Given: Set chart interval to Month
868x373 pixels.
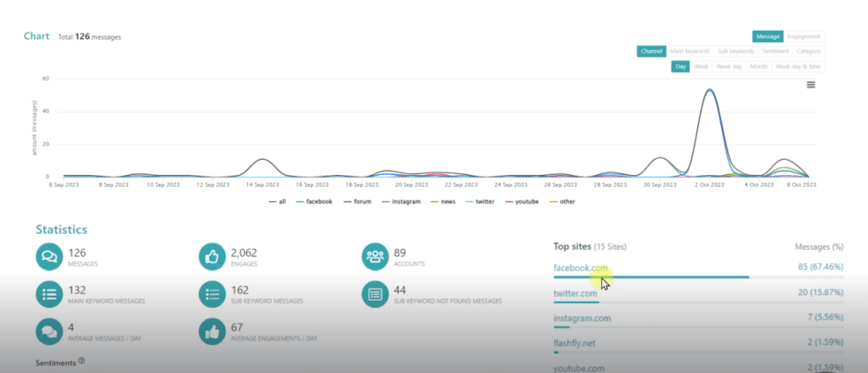Looking at the screenshot, I should (x=758, y=66).
